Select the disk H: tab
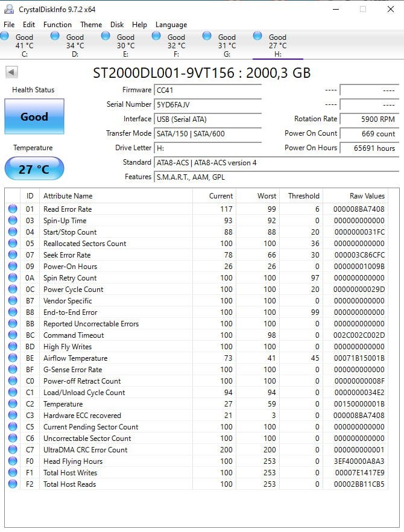Image resolution: width=404 pixels, height=532 pixels. [x=278, y=45]
